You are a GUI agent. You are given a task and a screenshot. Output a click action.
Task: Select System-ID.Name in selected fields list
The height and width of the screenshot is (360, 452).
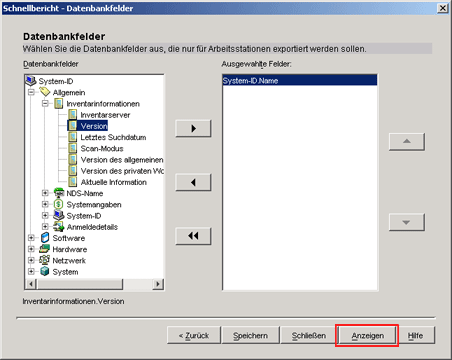(x=300, y=81)
